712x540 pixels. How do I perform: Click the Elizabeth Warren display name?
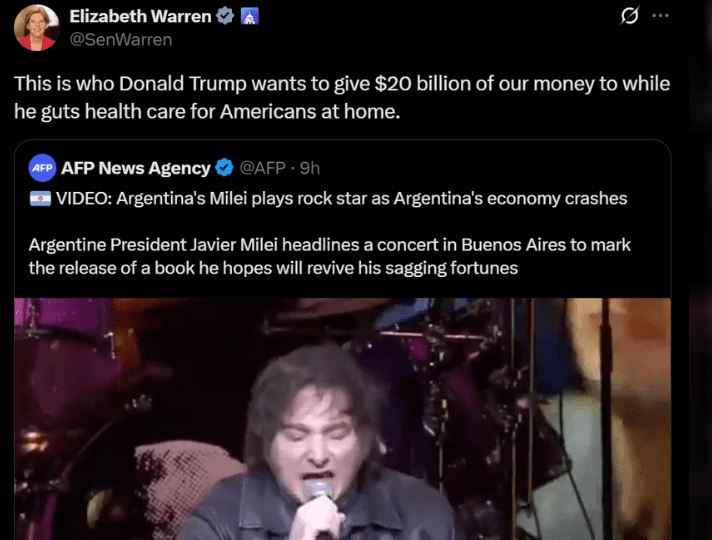(x=140, y=16)
